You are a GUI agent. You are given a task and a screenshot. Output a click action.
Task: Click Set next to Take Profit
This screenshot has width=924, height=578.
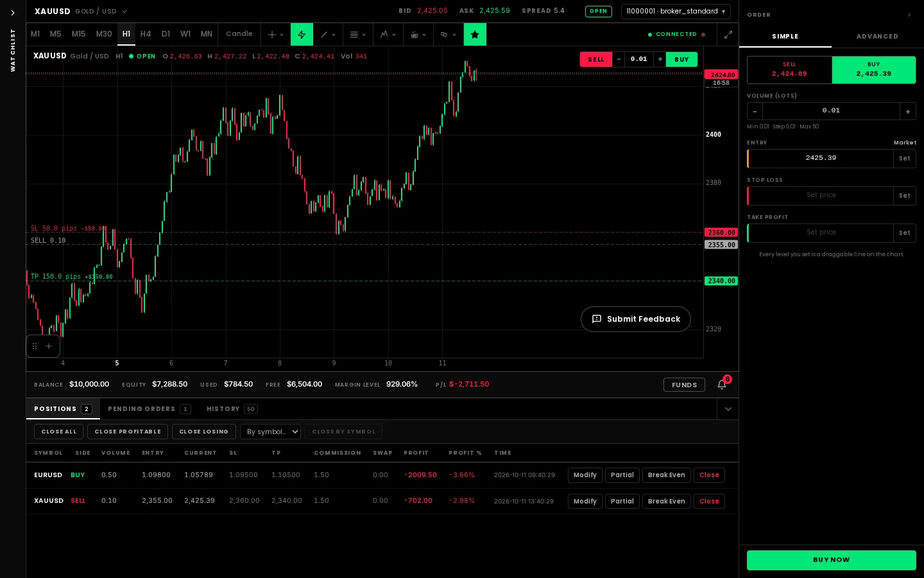[904, 233]
